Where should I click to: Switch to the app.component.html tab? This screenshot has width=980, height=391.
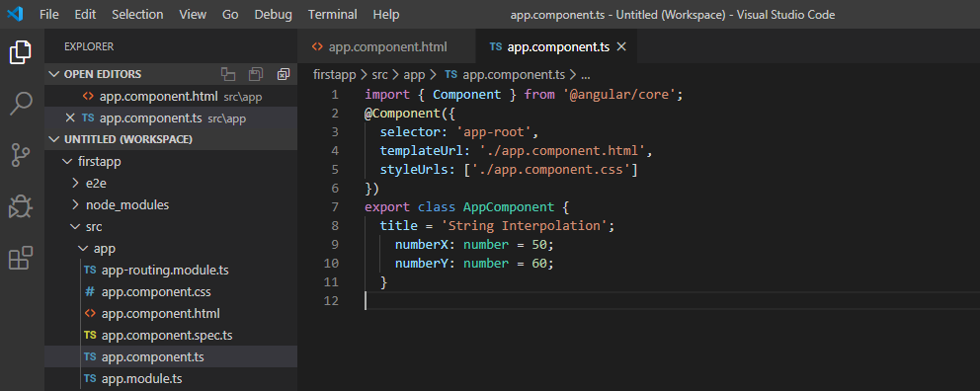(x=387, y=46)
